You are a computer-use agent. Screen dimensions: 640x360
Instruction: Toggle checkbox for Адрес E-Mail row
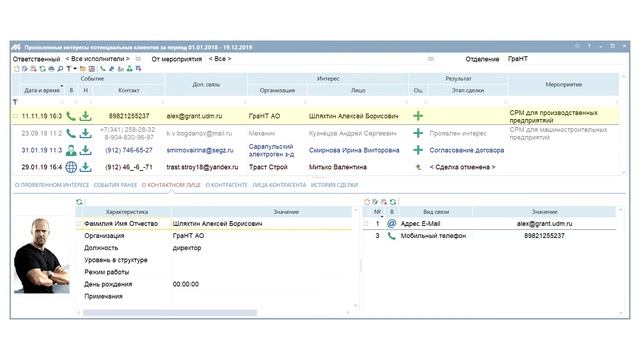pyautogui.click(x=366, y=224)
